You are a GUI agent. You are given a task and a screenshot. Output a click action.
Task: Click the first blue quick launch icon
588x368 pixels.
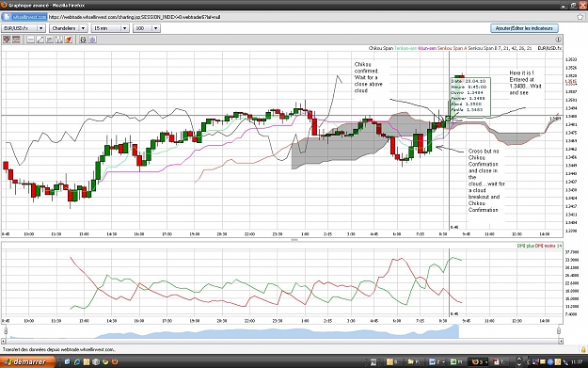(68, 361)
